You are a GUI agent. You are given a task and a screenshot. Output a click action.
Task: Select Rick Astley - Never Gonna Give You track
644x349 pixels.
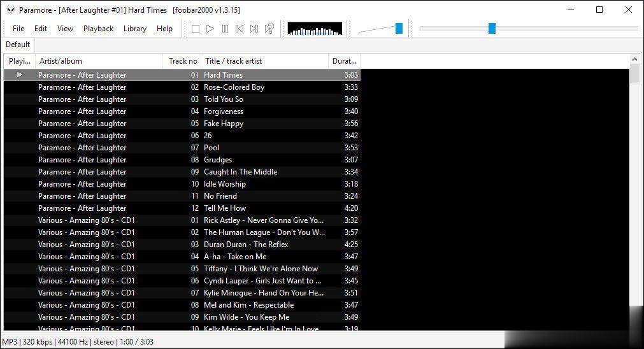click(x=182, y=220)
